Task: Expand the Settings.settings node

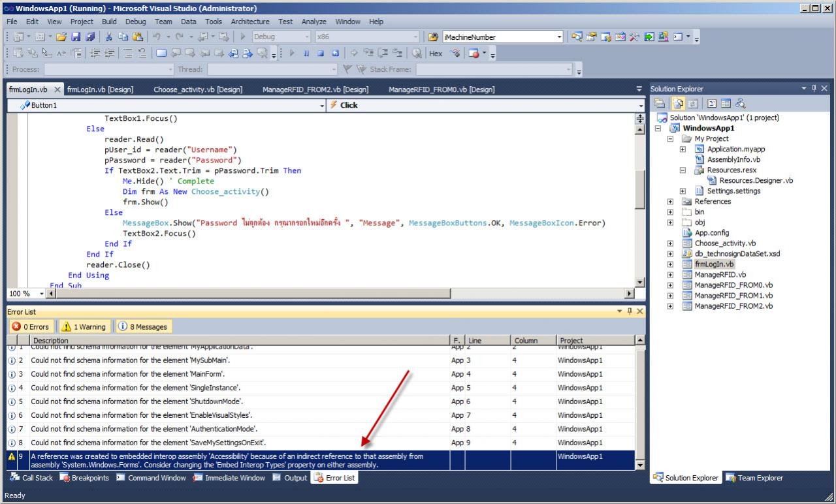Action: point(683,191)
